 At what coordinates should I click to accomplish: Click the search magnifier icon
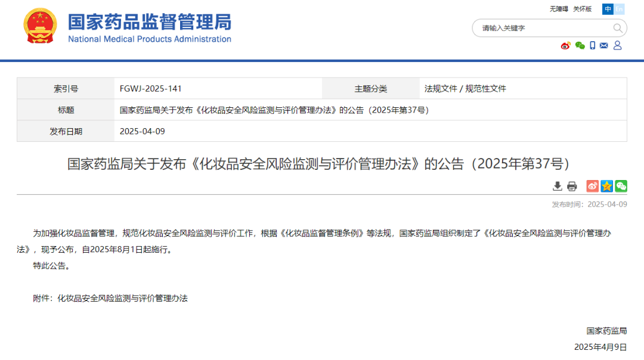(x=617, y=28)
